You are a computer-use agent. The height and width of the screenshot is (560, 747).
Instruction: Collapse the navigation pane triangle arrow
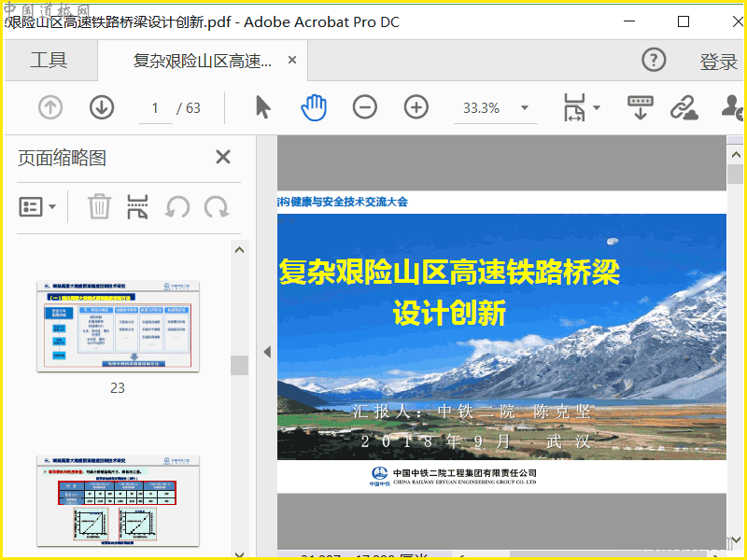click(x=267, y=352)
